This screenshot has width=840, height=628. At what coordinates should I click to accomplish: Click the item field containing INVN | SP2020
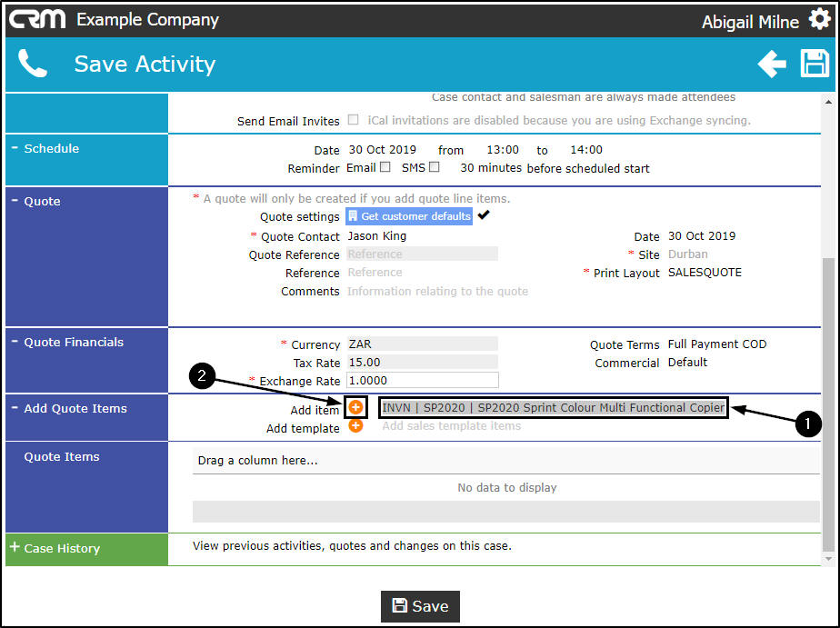coord(554,407)
